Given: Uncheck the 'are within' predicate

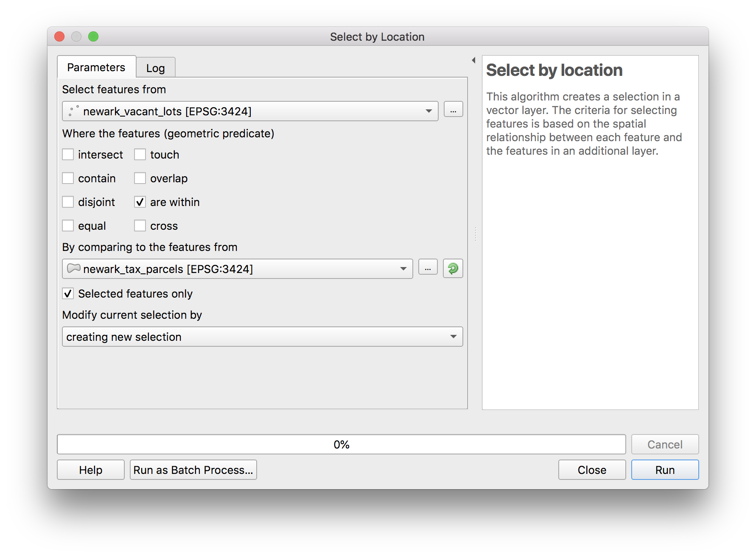Looking at the screenshot, I should (140, 202).
